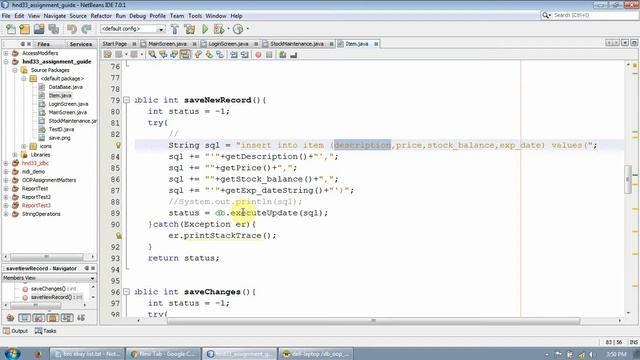Open the Navigate menu
640x360 pixels.
click(x=55, y=16)
